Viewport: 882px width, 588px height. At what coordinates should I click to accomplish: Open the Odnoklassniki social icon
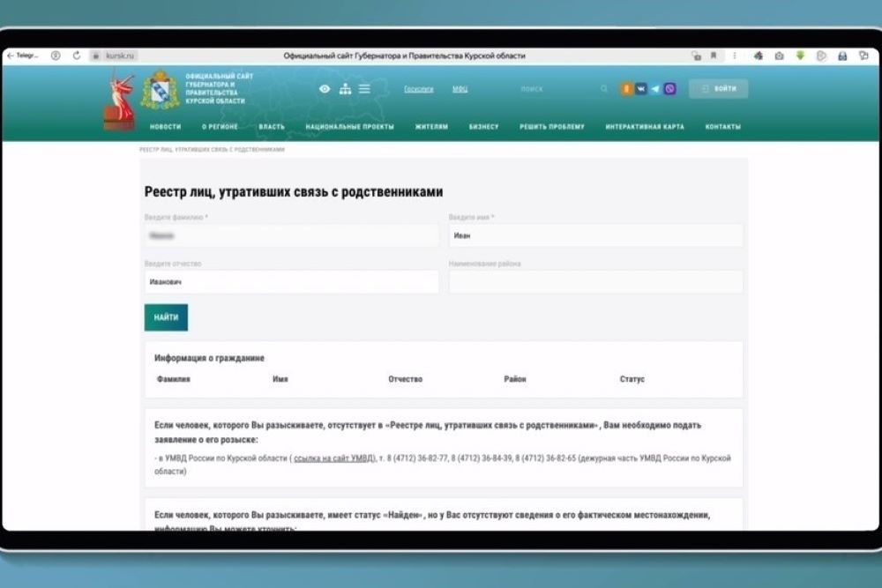[626, 89]
